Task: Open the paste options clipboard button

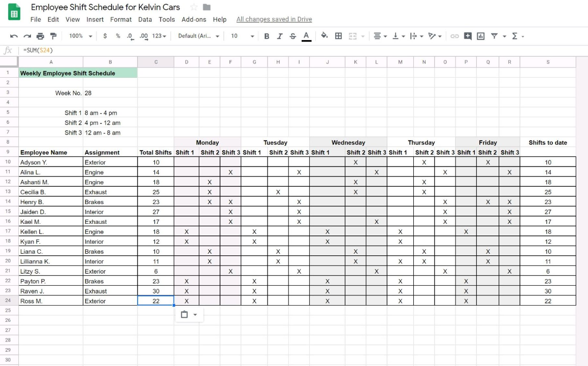Action: coord(184,315)
